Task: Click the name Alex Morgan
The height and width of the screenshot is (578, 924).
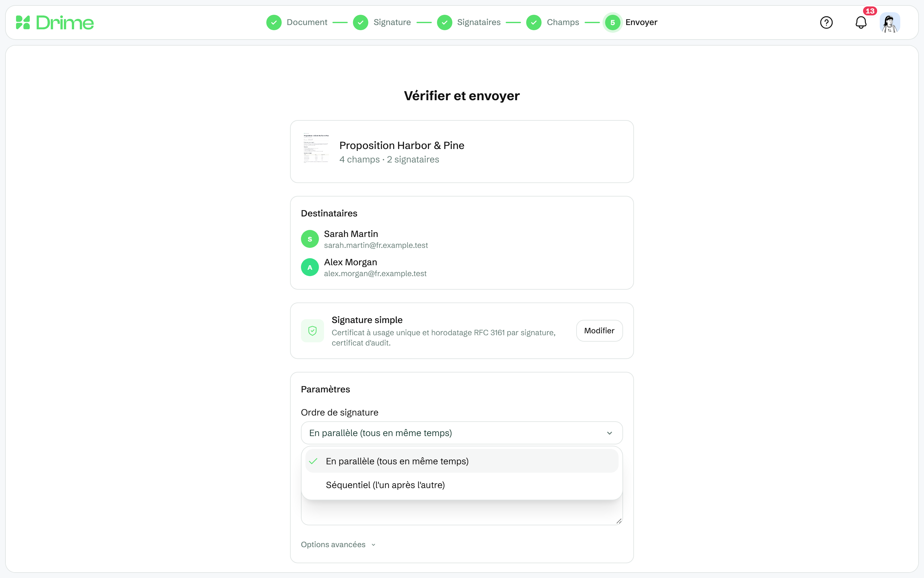Action: click(350, 262)
